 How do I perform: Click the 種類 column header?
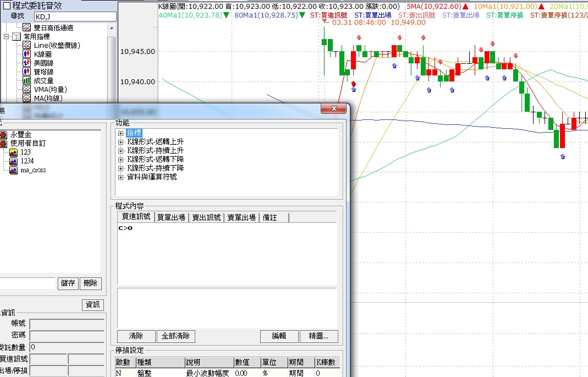pos(161,362)
